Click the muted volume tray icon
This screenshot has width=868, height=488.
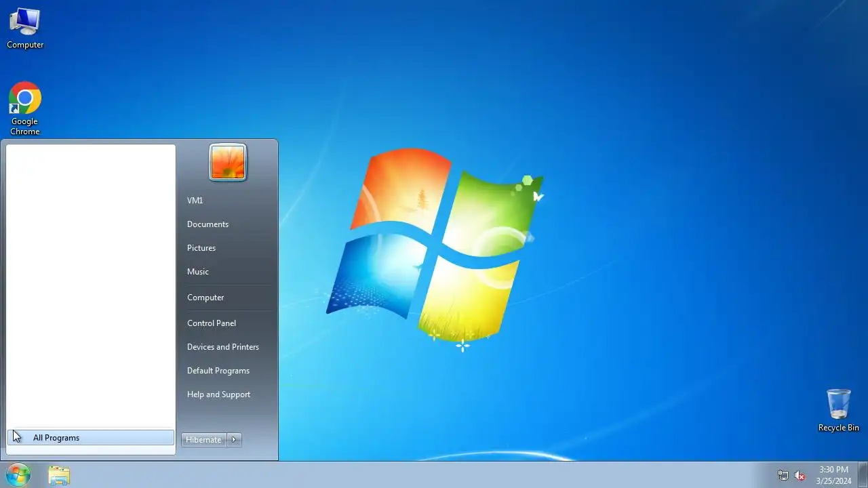pos(800,476)
